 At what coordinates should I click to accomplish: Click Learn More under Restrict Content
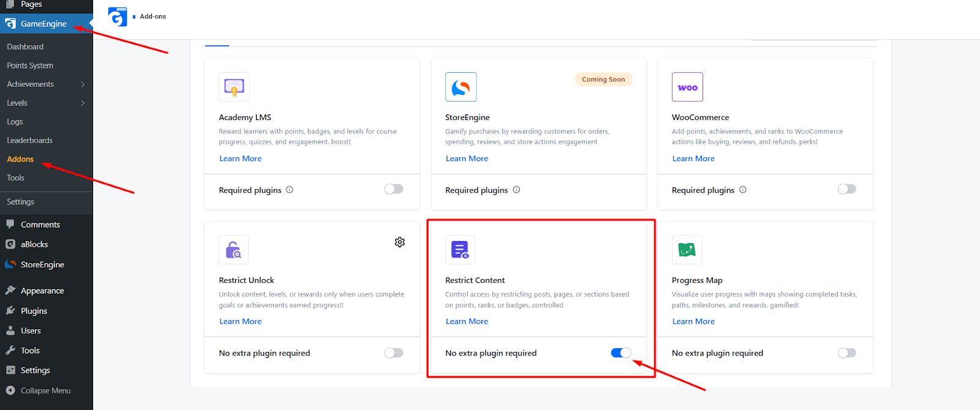click(x=467, y=321)
